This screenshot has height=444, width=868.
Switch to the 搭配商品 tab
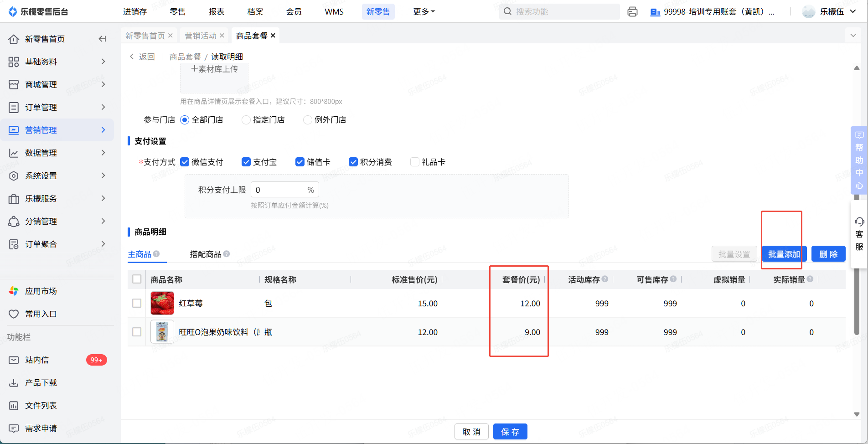point(206,254)
